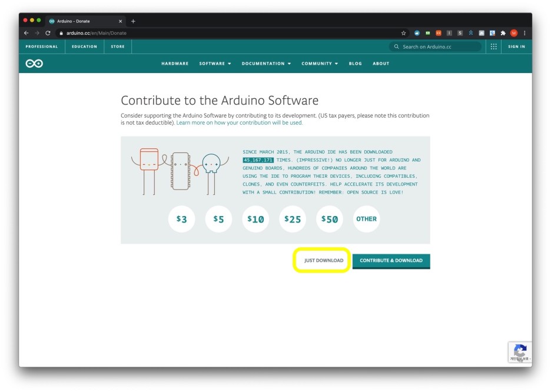This screenshot has width=551, height=392.
Task: Click the browser forward arrow
Action: click(x=37, y=33)
